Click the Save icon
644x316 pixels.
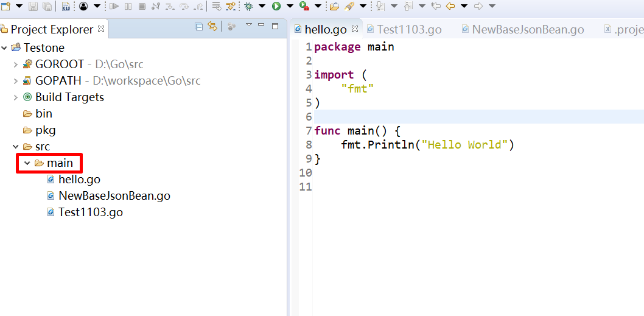(x=33, y=6)
